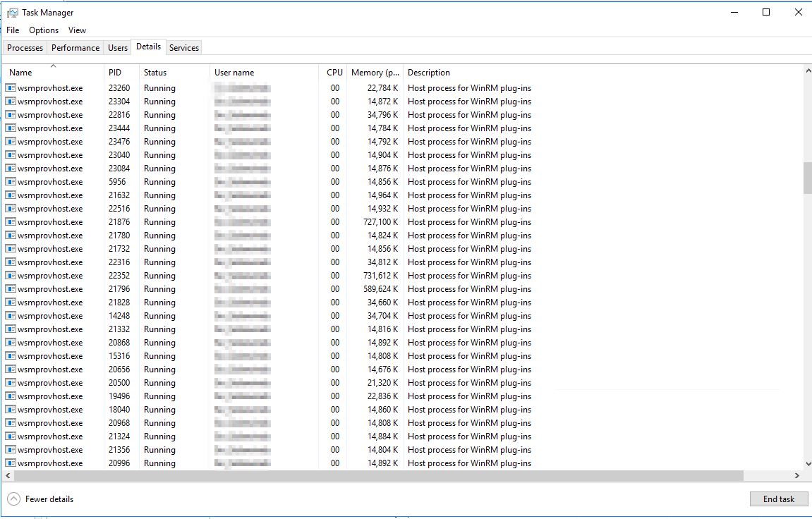Click process icon for PID 15316 row

pyautogui.click(x=11, y=356)
